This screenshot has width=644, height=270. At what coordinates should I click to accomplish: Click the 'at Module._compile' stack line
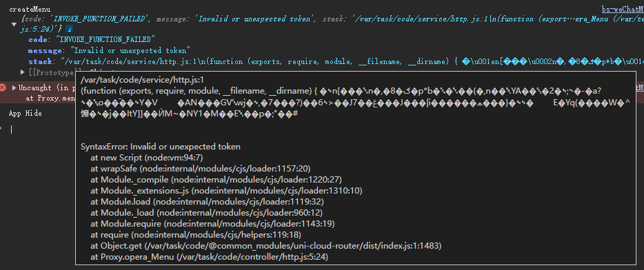click(216, 180)
